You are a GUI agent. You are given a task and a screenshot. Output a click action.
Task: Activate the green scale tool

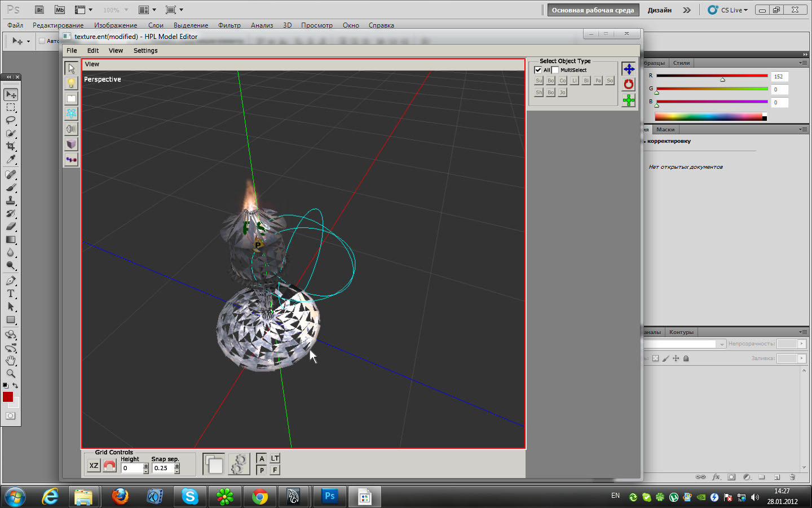tap(628, 100)
